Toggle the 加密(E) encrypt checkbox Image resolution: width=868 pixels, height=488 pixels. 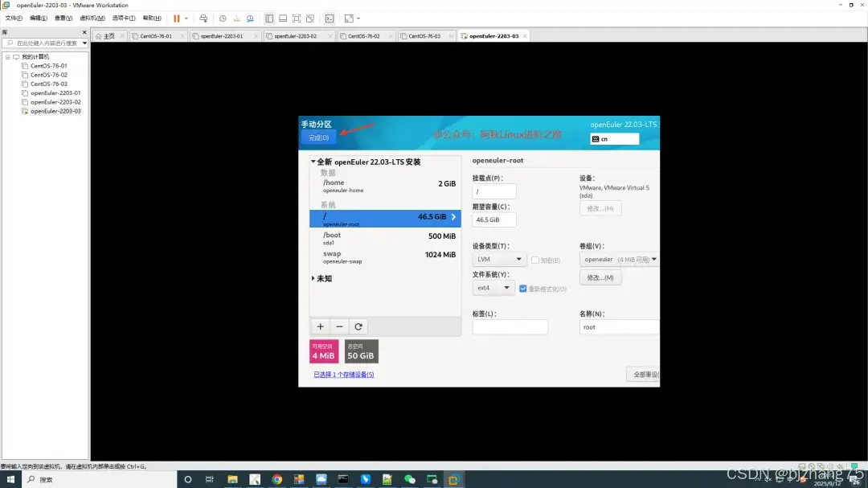point(534,260)
